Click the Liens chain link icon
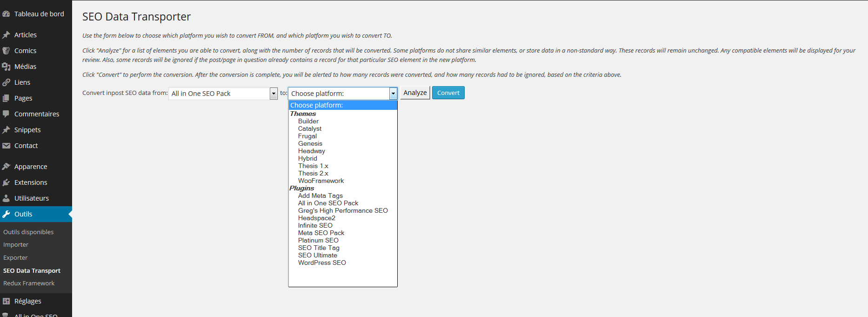 pyautogui.click(x=6, y=82)
